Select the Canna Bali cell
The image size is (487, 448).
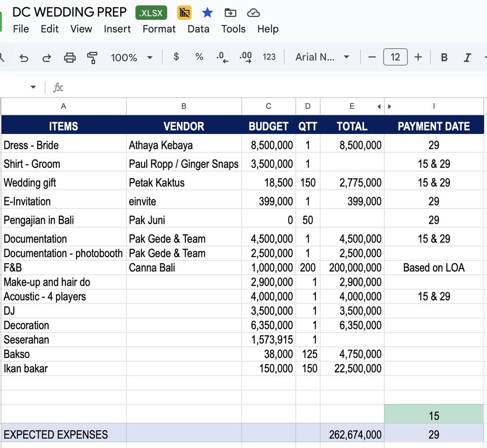click(x=184, y=267)
